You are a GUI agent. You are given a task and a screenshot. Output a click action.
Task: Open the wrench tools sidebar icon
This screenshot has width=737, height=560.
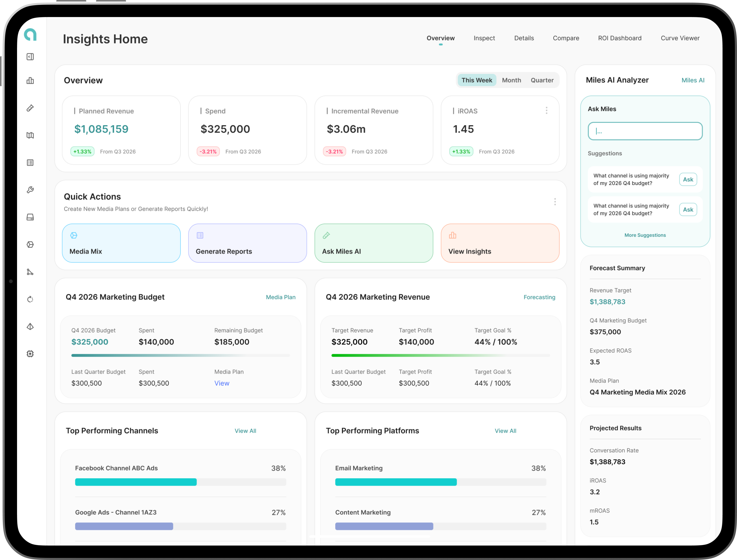30,190
